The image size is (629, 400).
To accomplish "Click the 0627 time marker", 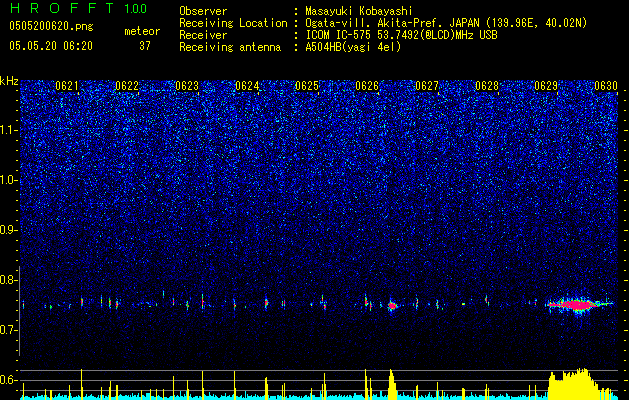I will pos(427,86).
